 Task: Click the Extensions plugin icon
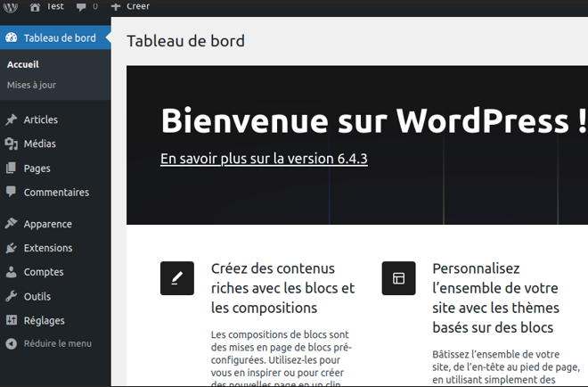pyautogui.click(x=11, y=248)
